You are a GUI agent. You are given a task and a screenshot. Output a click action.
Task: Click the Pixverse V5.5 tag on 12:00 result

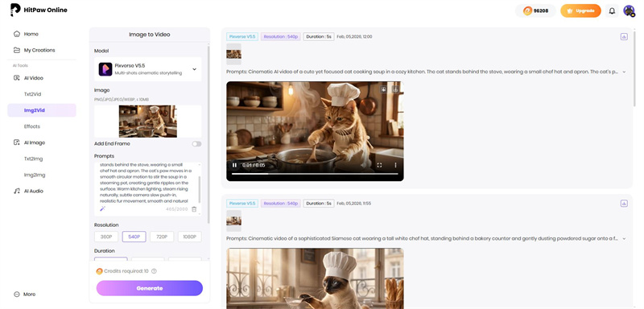tap(242, 36)
